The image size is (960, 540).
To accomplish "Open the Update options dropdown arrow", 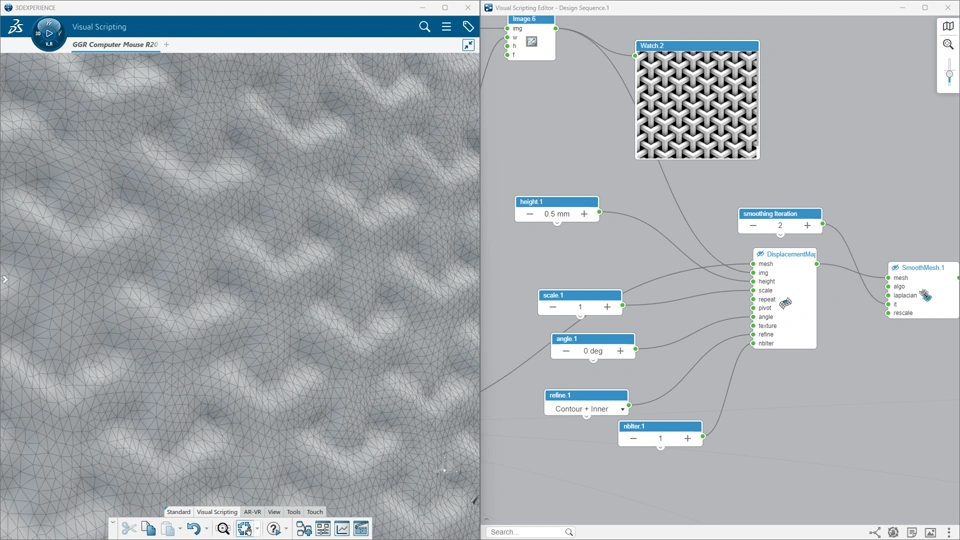I will click(x=257, y=528).
